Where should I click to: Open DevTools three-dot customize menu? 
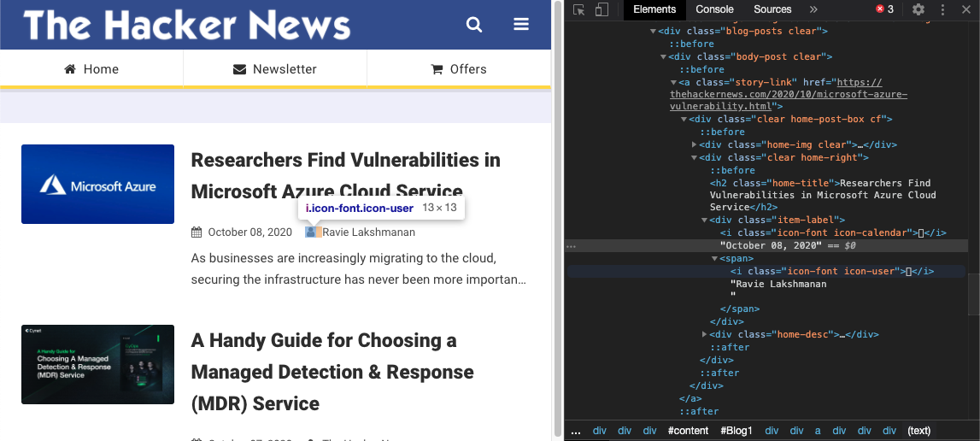[943, 9]
